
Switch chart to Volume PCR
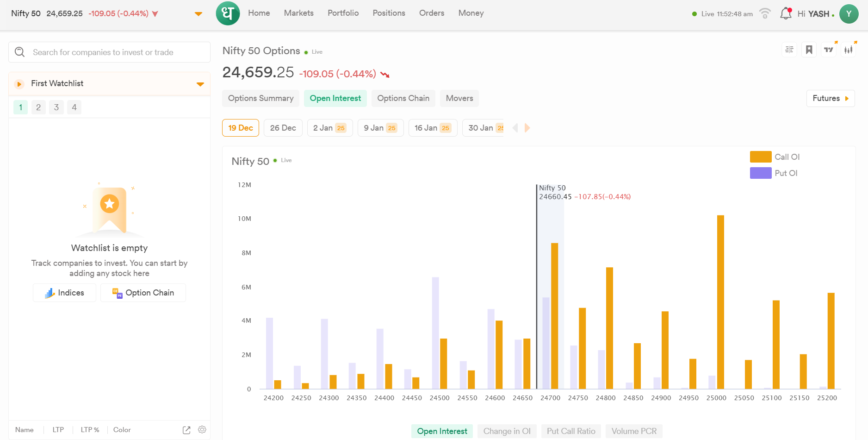tap(634, 431)
